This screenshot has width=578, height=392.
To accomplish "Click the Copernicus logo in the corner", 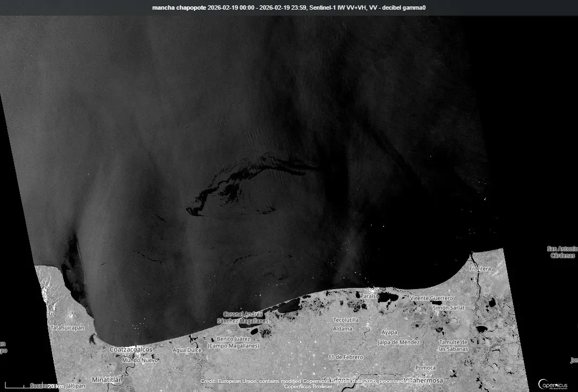I will pyautogui.click(x=553, y=384).
